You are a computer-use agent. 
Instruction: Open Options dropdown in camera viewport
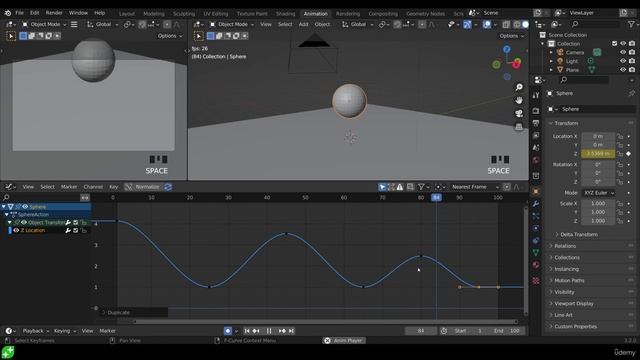pos(170,36)
